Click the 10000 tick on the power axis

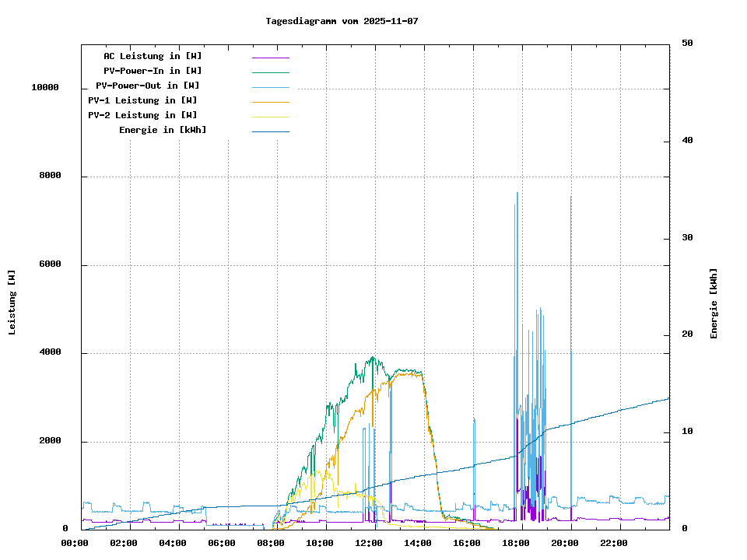pos(45,88)
